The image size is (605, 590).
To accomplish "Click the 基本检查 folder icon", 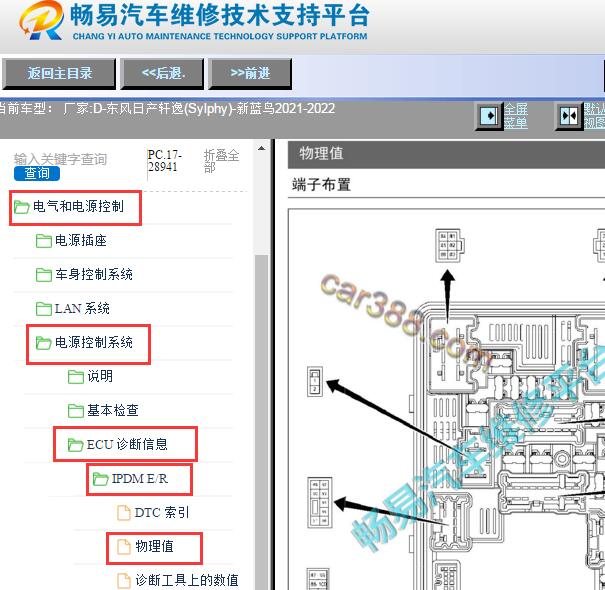I will (76, 411).
